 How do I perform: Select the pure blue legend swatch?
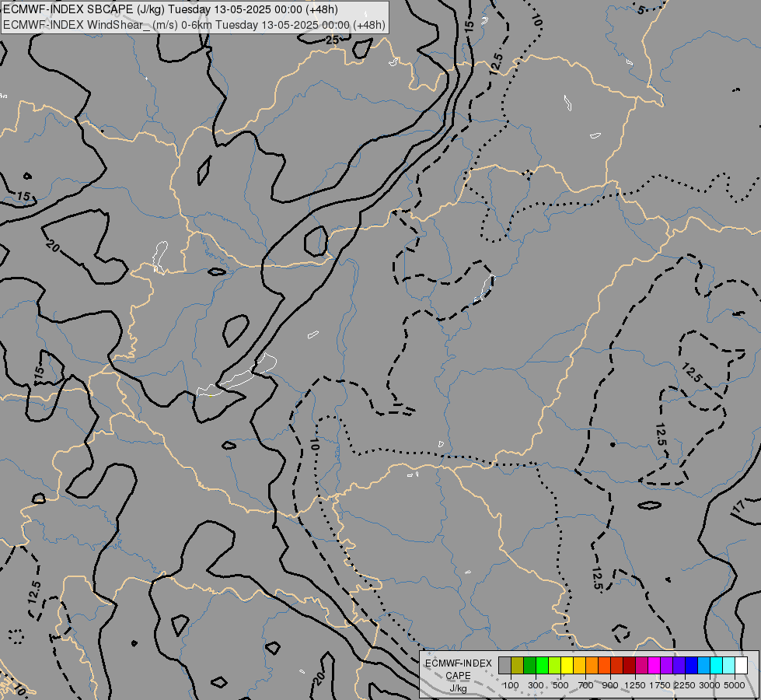point(691,665)
